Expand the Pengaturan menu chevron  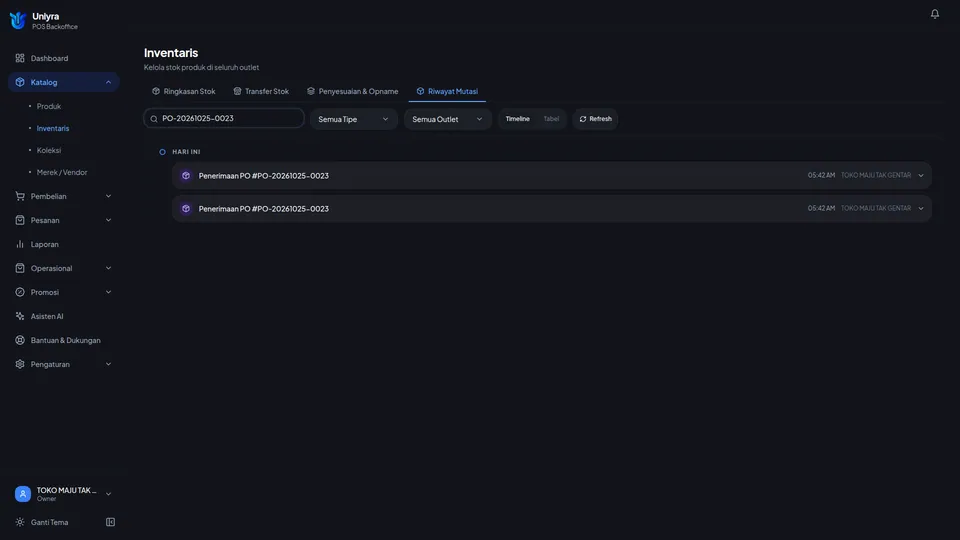(108, 364)
